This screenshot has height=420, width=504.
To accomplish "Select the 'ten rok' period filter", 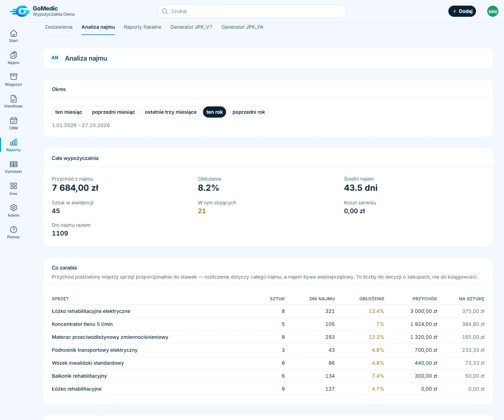I will (215, 112).
